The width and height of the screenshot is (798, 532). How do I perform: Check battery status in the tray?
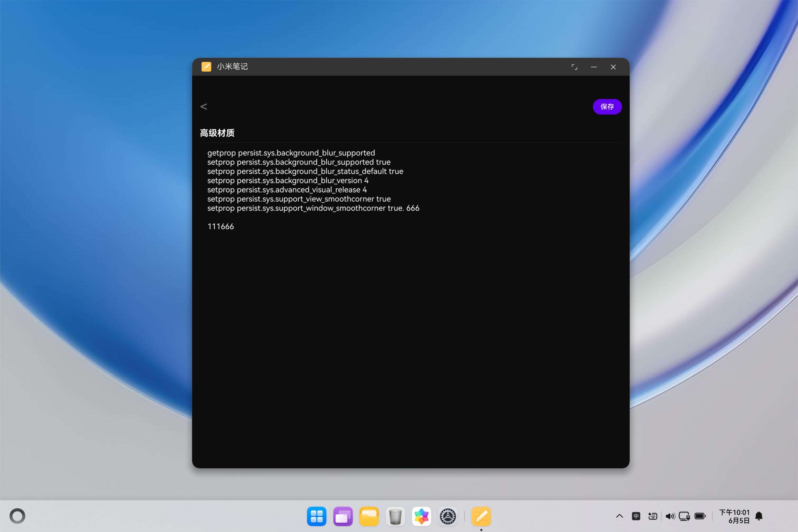pyautogui.click(x=700, y=516)
